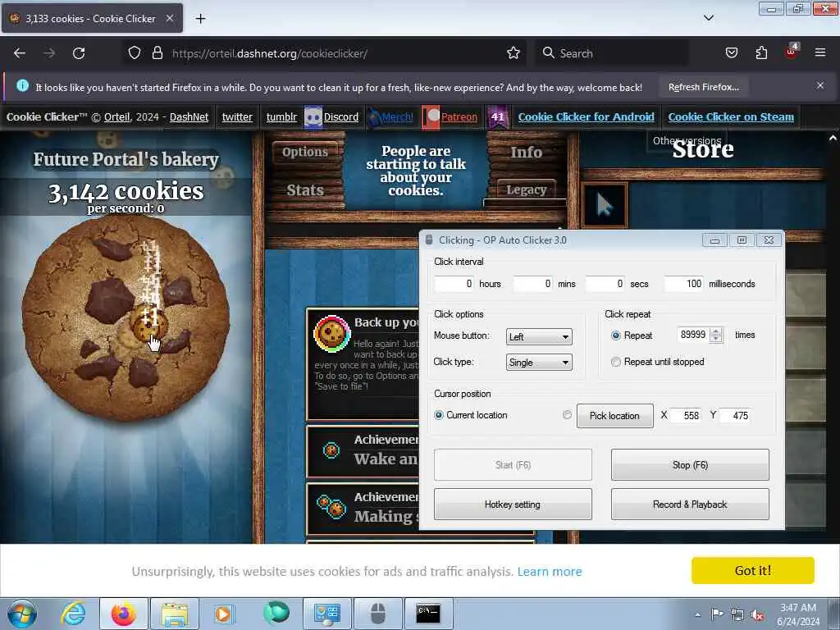Show site security padlock info

pos(157,53)
